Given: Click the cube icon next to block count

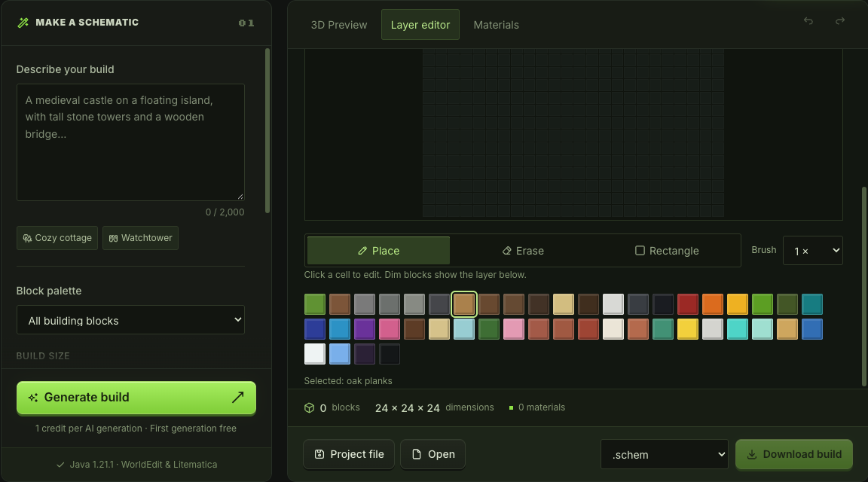Looking at the screenshot, I should pyautogui.click(x=310, y=408).
